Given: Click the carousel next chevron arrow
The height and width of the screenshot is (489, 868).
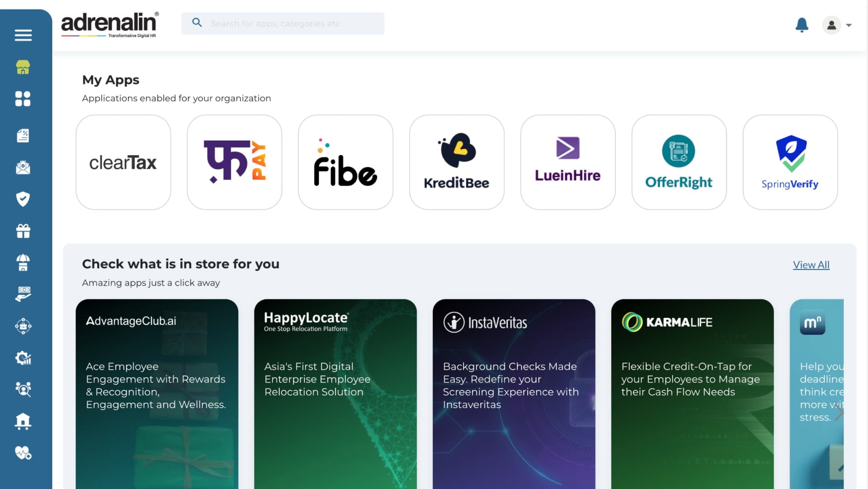Looking at the screenshot, I should [839, 412].
